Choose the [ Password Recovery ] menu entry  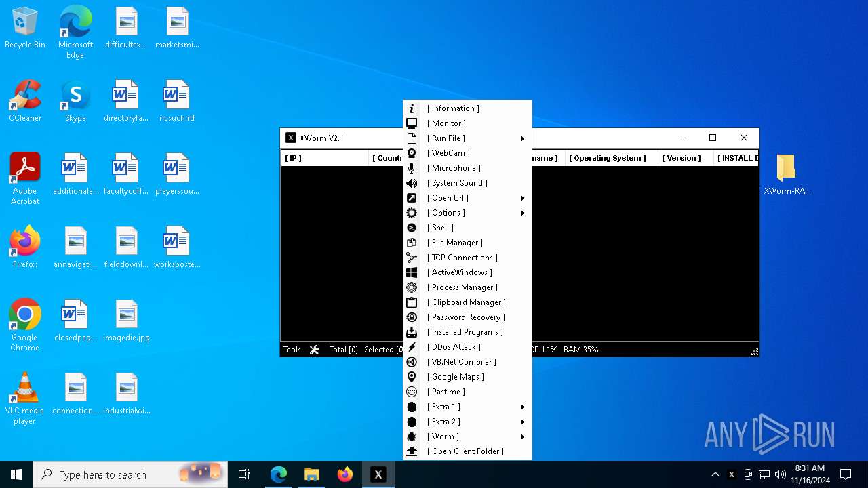(467, 317)
